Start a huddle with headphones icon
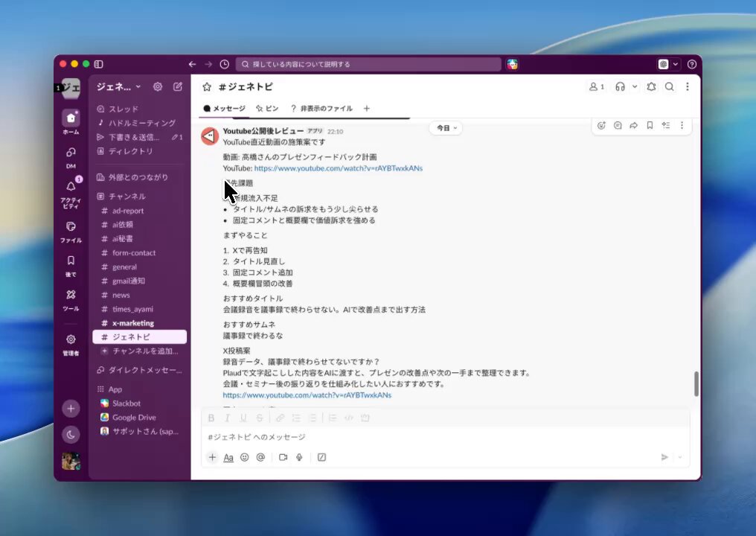 (620, 87)
